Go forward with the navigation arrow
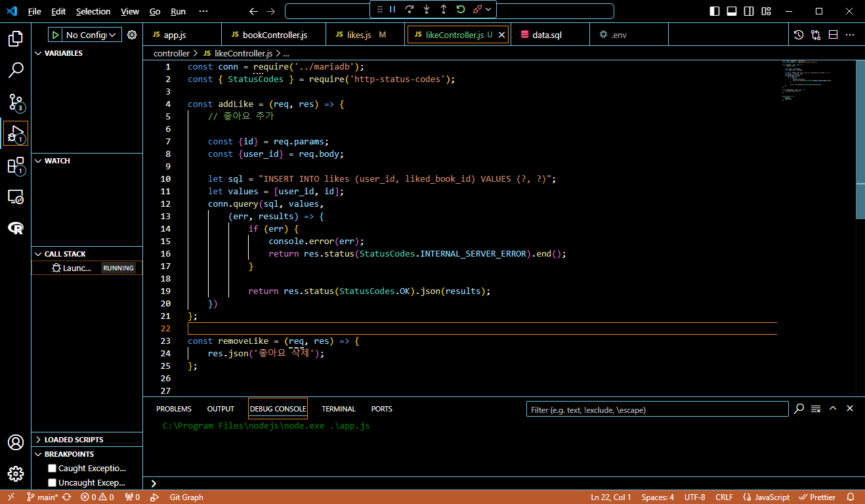The width and height of the screenshot is (865, 504). (272, 11)
